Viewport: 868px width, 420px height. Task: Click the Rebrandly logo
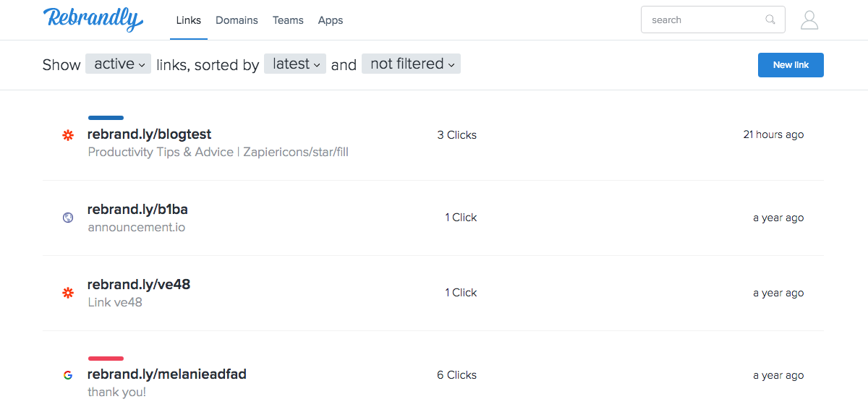93,20
